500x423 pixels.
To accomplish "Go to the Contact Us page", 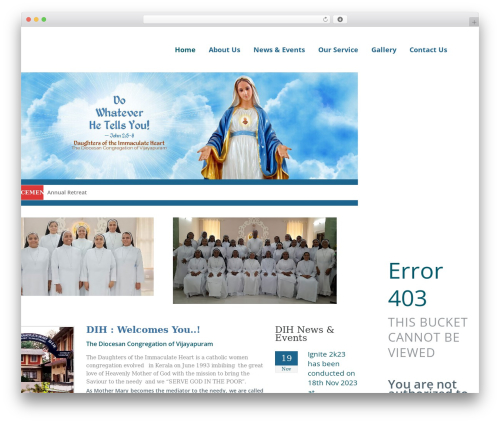I will click(428, 50).
